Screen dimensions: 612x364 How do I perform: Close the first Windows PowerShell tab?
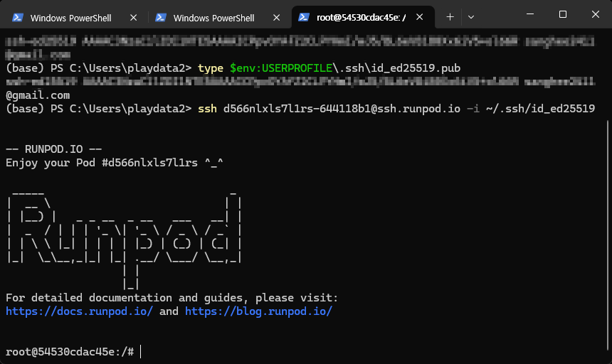click(134, 18)
